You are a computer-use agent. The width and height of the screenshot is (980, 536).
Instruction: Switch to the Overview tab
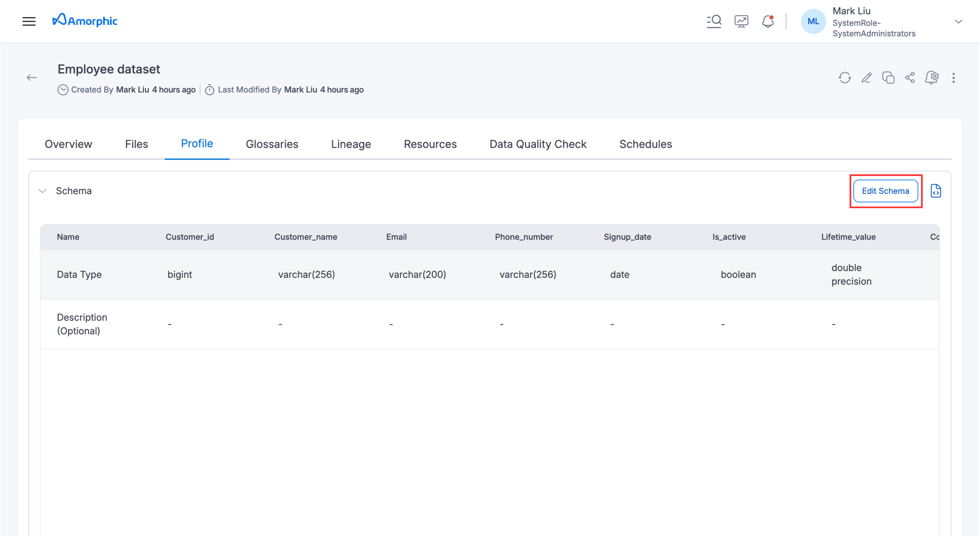point(68,144)
